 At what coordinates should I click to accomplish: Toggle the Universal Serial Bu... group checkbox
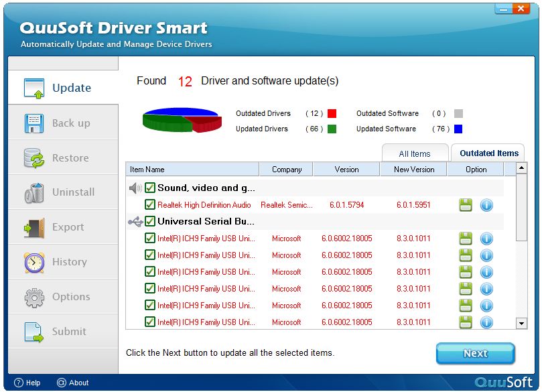[x=149, y=221]
